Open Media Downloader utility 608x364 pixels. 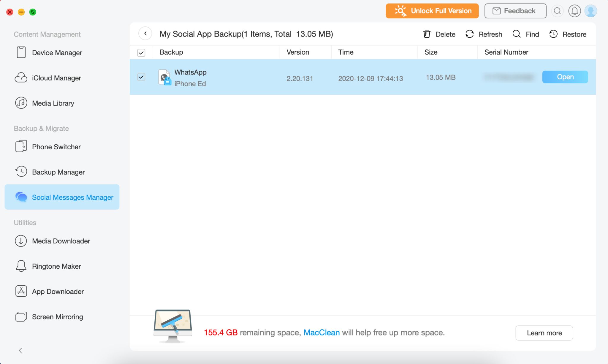[x=53, y=241]
